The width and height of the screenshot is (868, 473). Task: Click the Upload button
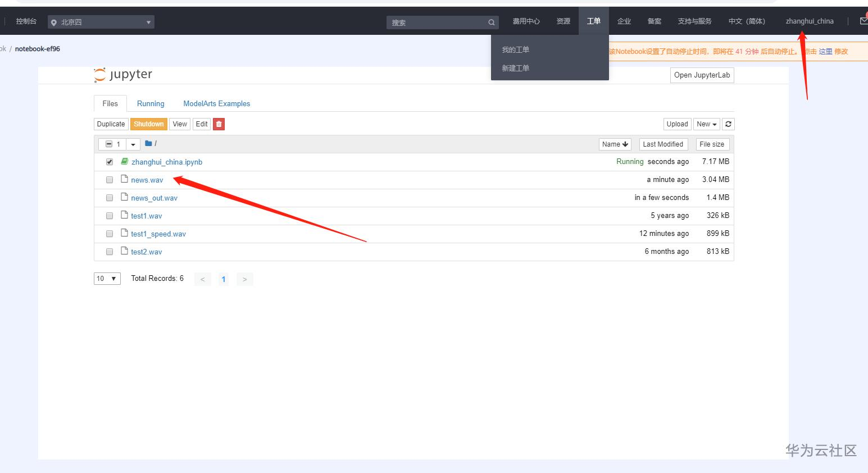tap(677, 124)
